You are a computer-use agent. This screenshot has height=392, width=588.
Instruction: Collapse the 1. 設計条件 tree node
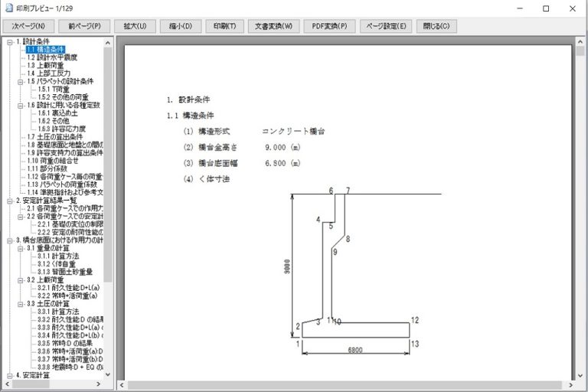click(10, 41)
